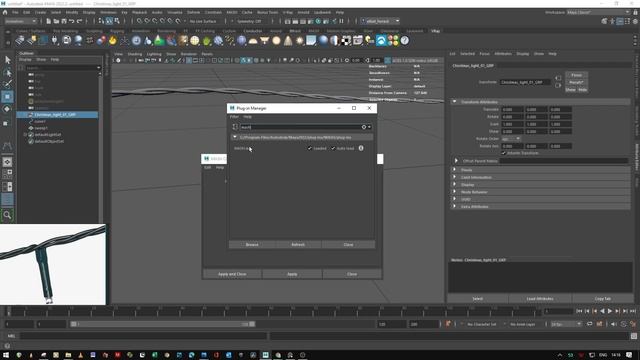The image size is (640, 360).
Task: Expand the Extra Attributes section
Action: (x=454, y=207)
